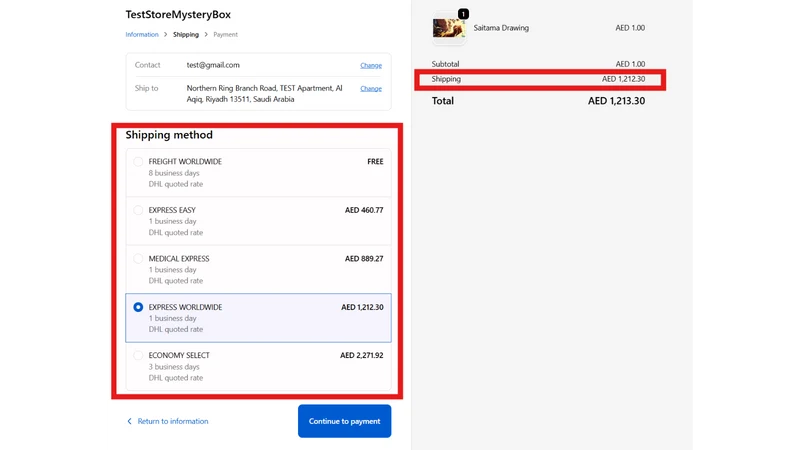The height and width of the screenshot is (450, 800).
Task: Click the back chevron beside Return to information
Action: tap(129, 421)
